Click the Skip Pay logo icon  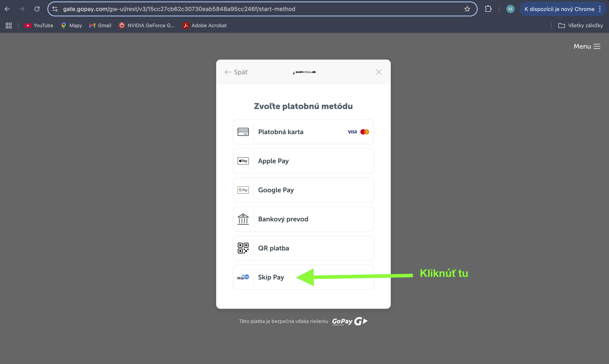click(243, 277)
